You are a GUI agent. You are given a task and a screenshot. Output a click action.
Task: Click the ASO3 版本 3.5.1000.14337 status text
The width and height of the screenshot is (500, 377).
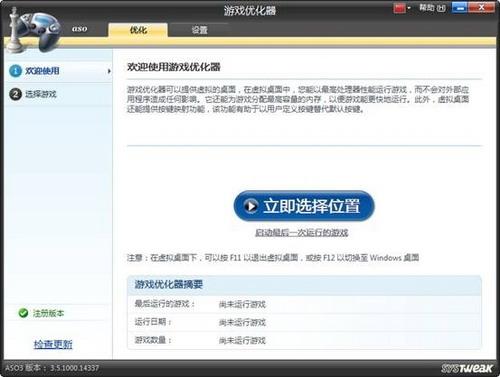(52, 368)
